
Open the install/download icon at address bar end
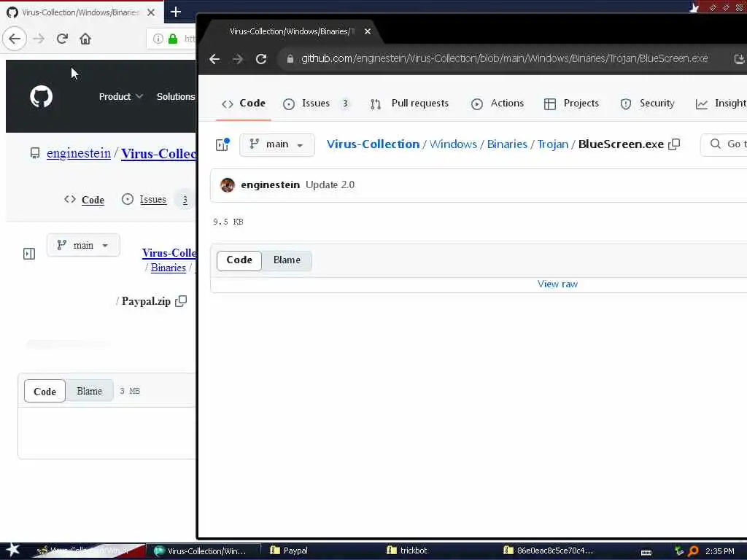(739, 59)
